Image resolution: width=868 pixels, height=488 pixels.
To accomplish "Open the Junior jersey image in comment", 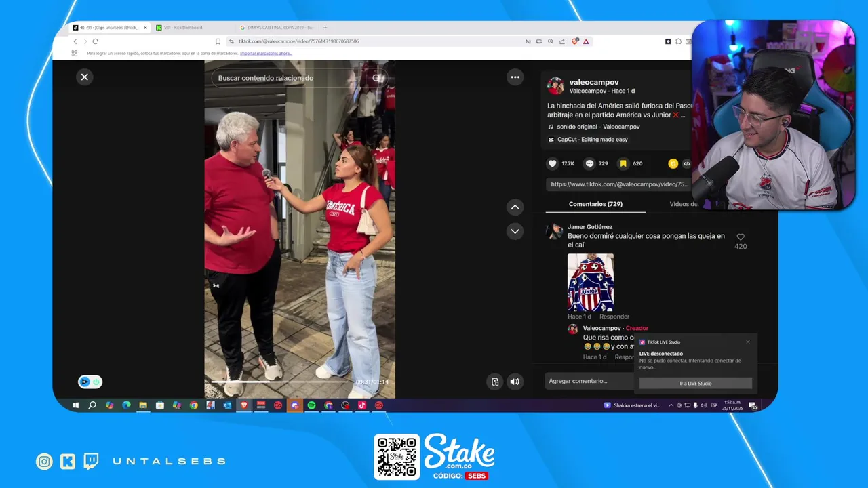I will coord(591,283).
